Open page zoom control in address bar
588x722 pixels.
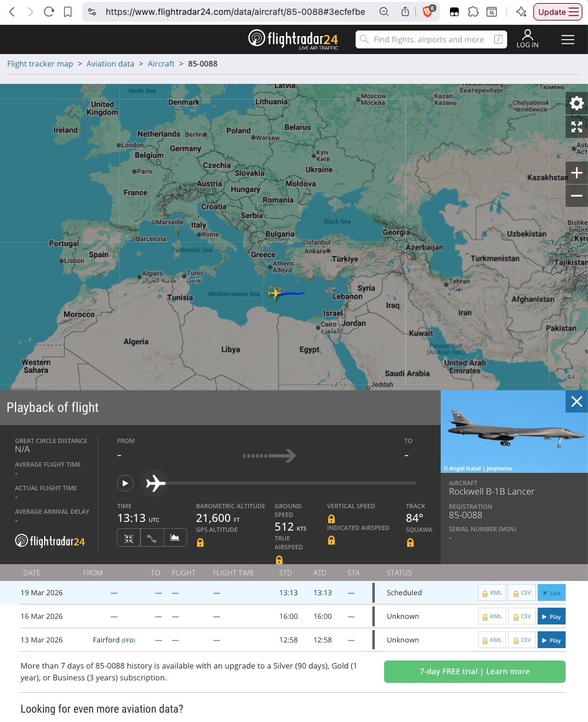pos(384,12)
